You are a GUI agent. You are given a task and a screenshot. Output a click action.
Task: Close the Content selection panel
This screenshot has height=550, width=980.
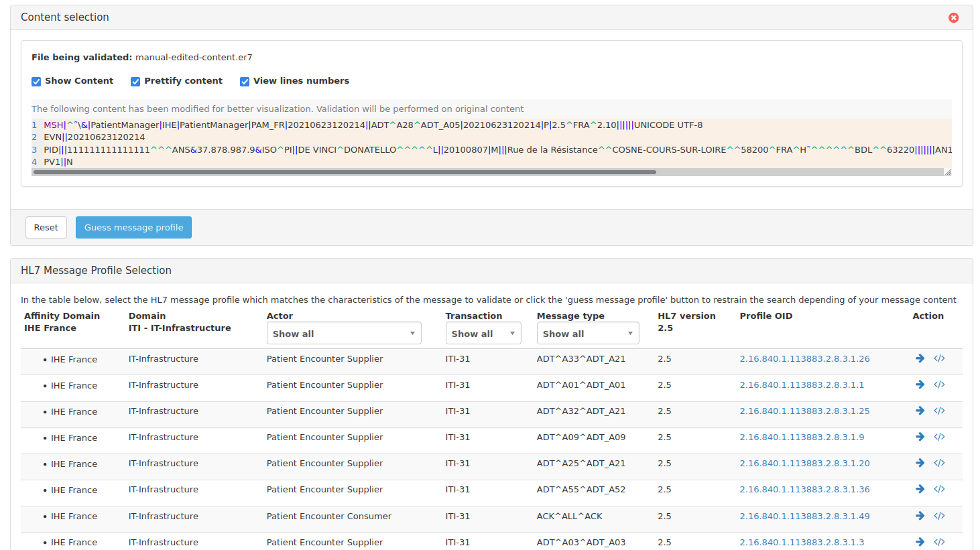(x=953, y=18)
